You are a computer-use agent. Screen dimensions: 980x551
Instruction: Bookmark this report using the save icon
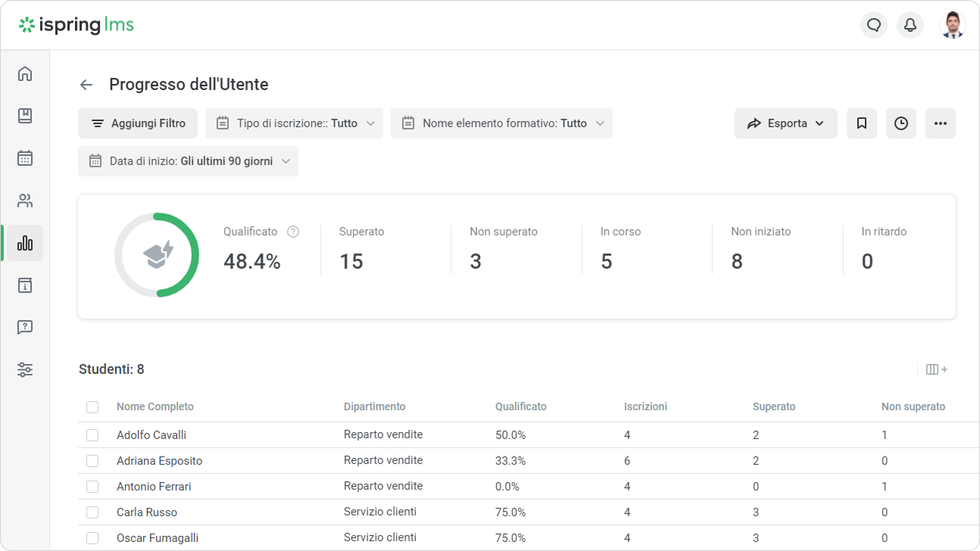click(862, 123)
